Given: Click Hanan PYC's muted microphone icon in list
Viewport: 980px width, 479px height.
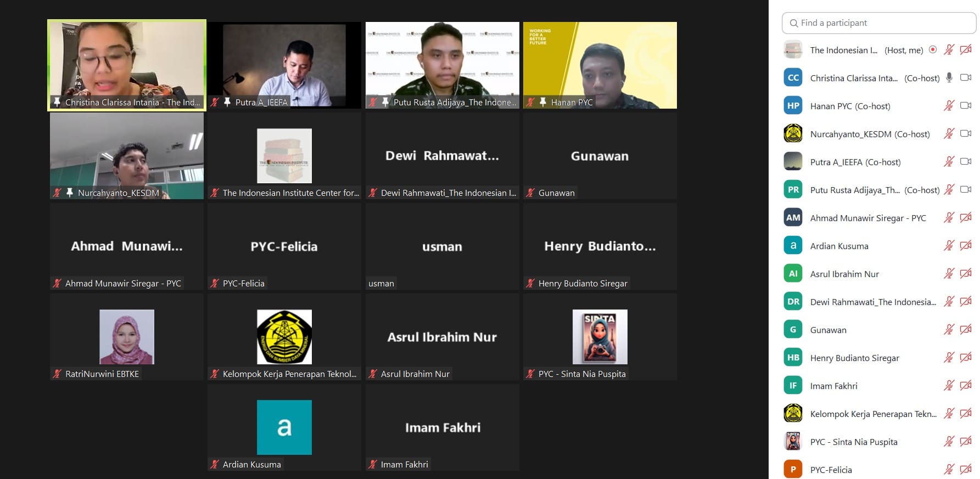Looking at the screenshot, I should tap(949, 106).
